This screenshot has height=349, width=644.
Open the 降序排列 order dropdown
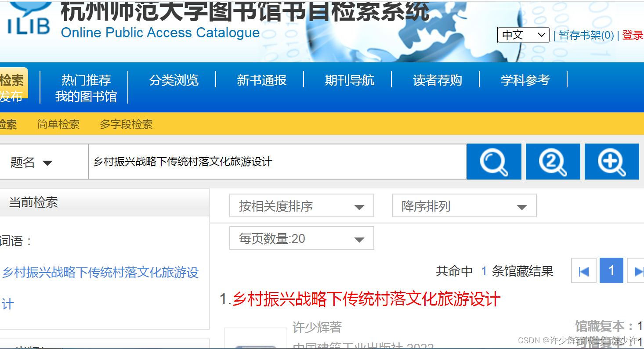tap(464, 206)
